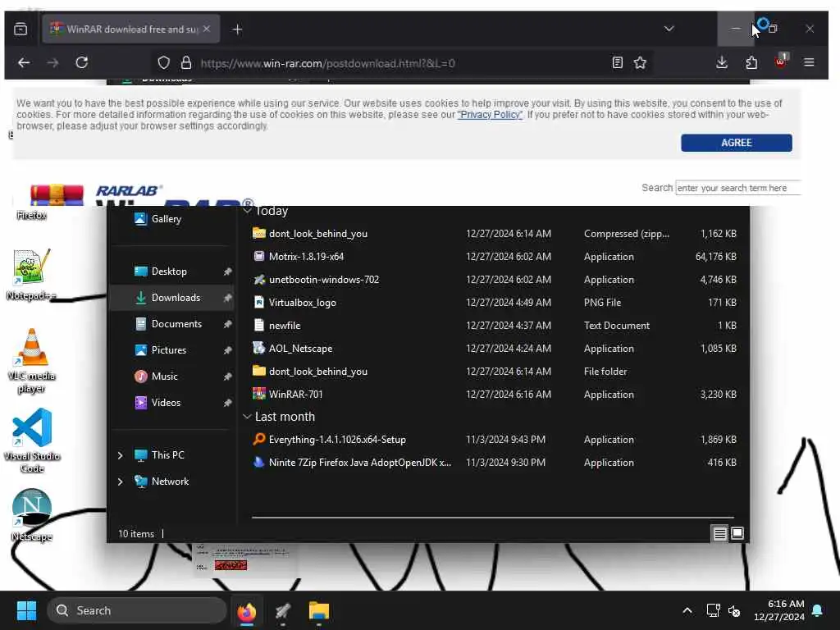Viewport: 840px width, 630px height.
Task: Open the Firefox extensions puzzle icon
Action: tap(751, 62)
